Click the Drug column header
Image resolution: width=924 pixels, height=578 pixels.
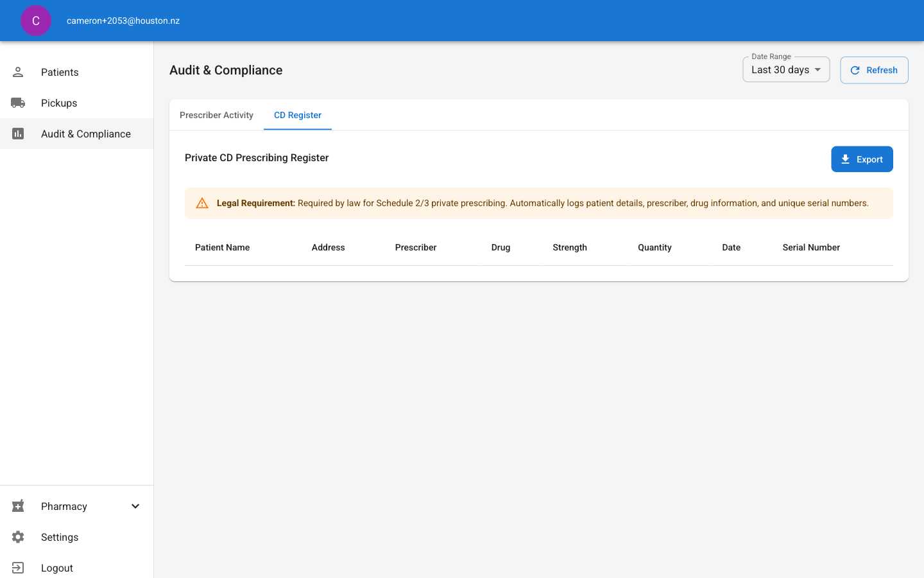pyautogui.click(x=501, y=247)
